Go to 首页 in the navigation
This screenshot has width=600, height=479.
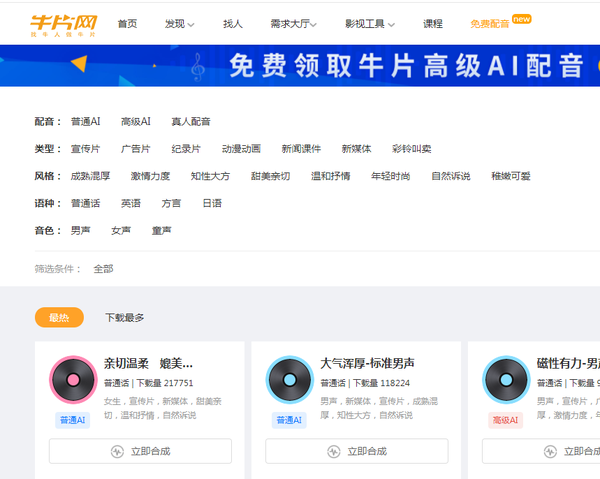(127, 24)
